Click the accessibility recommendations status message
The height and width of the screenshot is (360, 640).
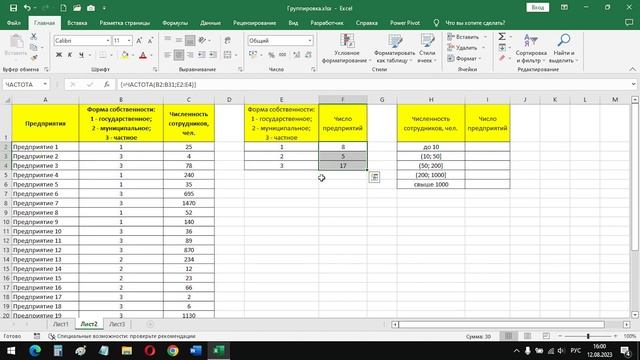click(x=122, y=336)
